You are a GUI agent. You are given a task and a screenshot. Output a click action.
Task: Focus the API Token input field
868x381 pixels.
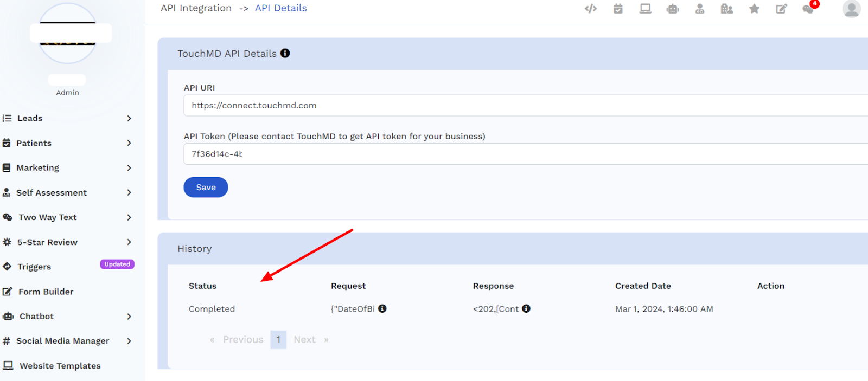(x=526, y=154)
